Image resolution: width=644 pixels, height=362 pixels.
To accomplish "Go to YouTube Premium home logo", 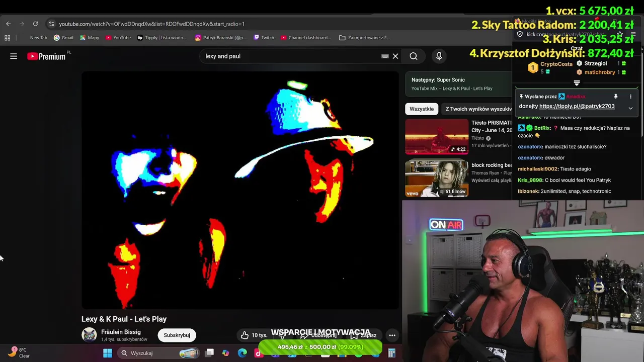I will tap(46, 56).
